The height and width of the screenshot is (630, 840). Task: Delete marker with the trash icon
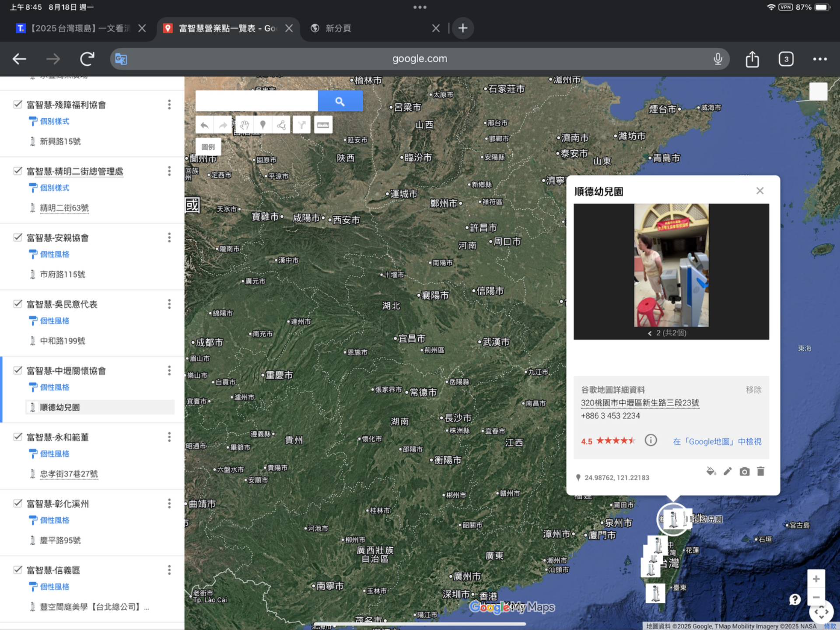(761, 472)
